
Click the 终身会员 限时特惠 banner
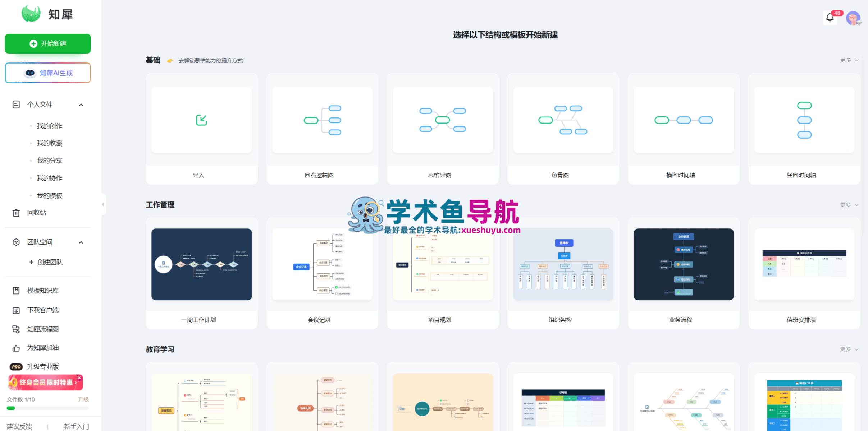tap(46, 383)
